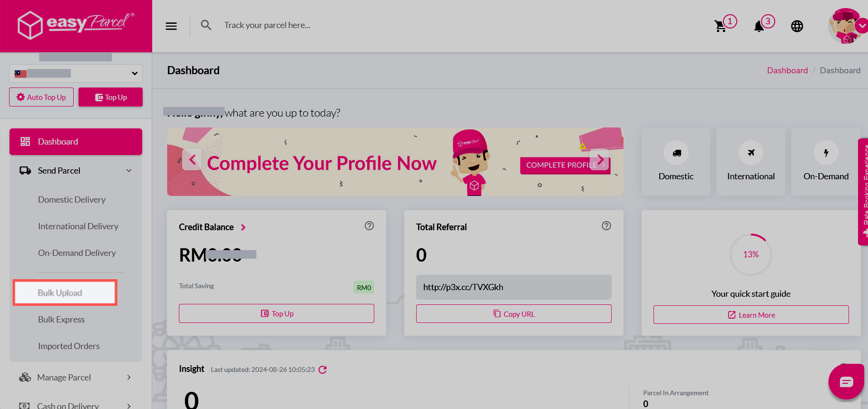Viewport: 868px width, 409px height.
Task: Open the user avatar profile menu
Action: pos(847,26)
